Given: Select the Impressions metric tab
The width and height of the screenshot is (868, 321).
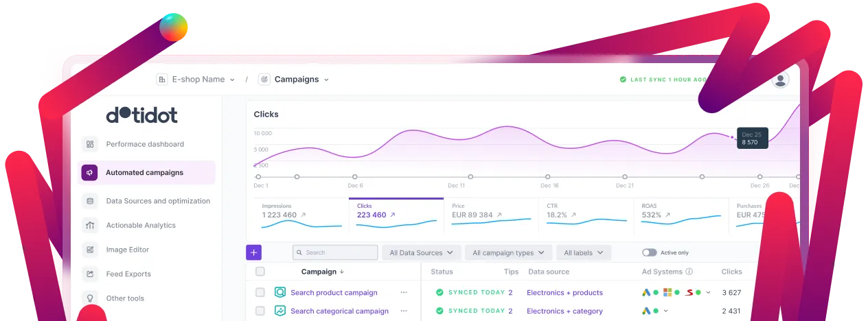Looking at the screenshot, I should click(x=301, y=216).
